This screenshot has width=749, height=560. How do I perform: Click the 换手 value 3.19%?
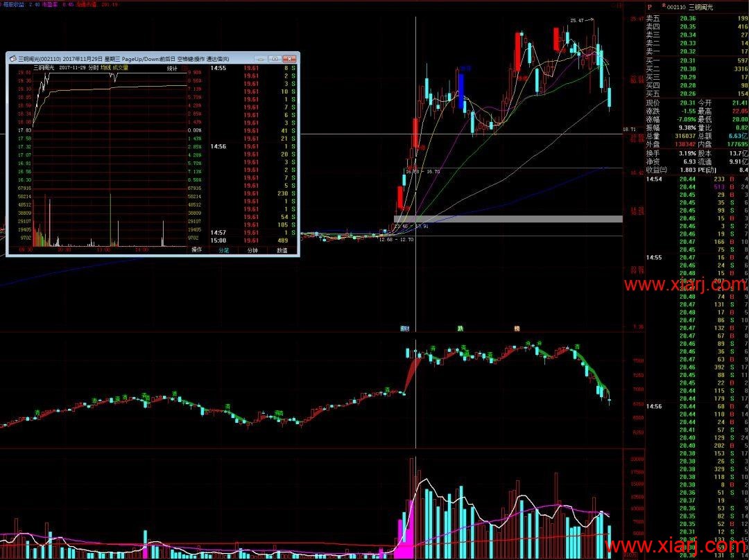click(x=687, y=153)
